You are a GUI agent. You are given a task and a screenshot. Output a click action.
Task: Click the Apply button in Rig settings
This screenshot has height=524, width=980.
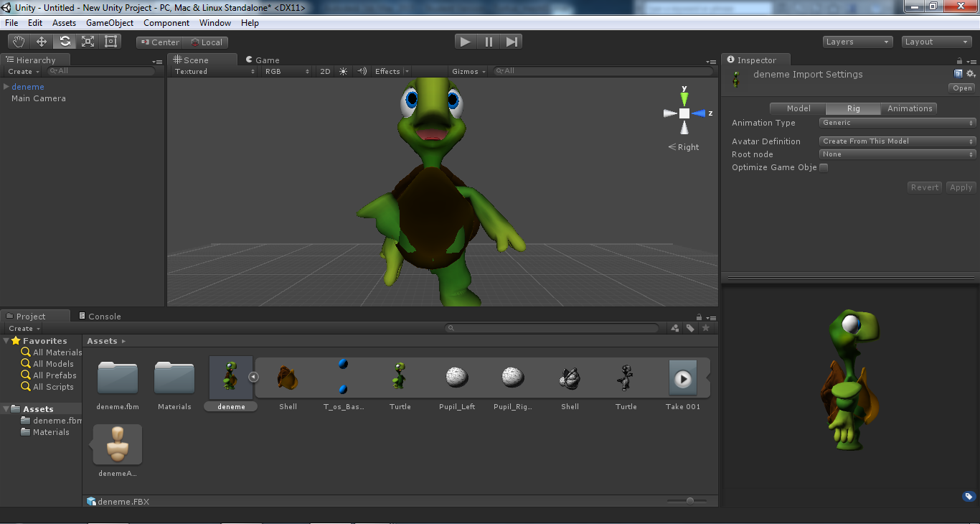(x=961, y=187)
